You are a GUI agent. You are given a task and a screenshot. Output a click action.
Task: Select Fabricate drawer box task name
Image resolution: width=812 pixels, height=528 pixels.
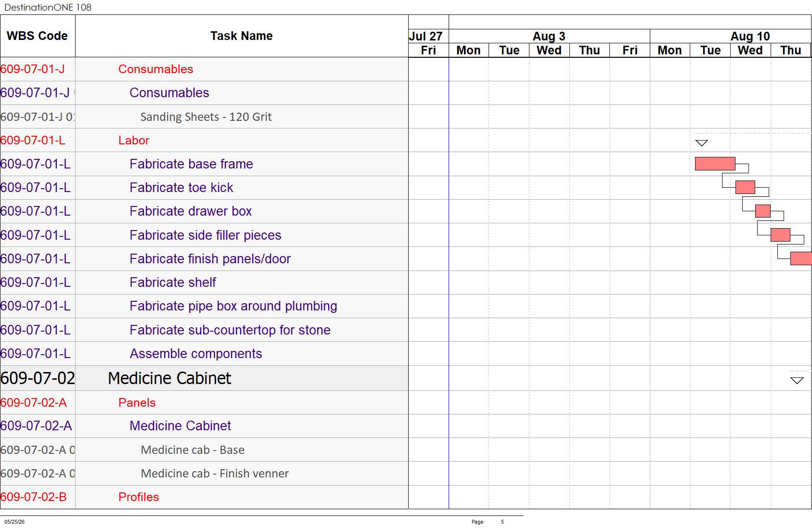191,211
